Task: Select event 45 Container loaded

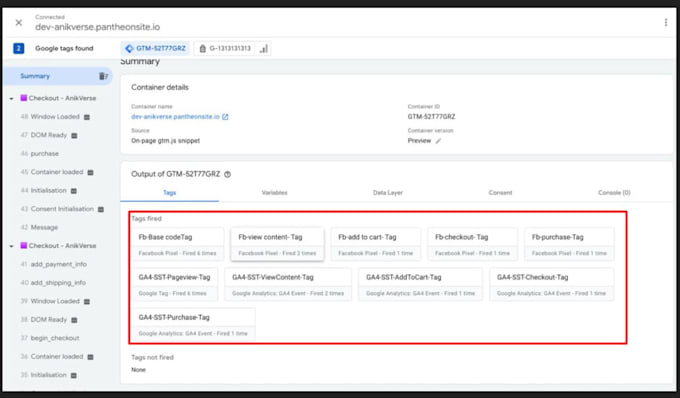Action: [52, 172]
